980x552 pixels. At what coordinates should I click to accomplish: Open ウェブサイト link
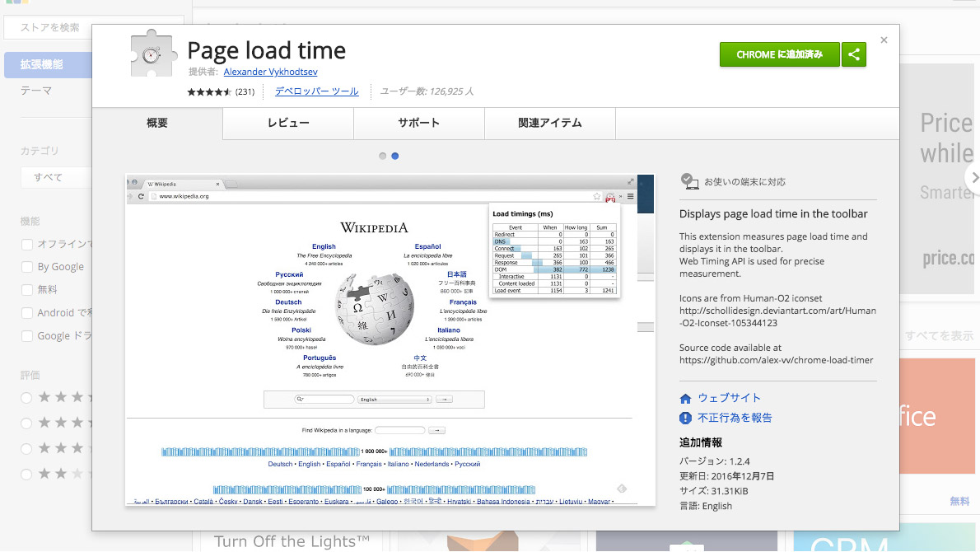tap(730, 398)
